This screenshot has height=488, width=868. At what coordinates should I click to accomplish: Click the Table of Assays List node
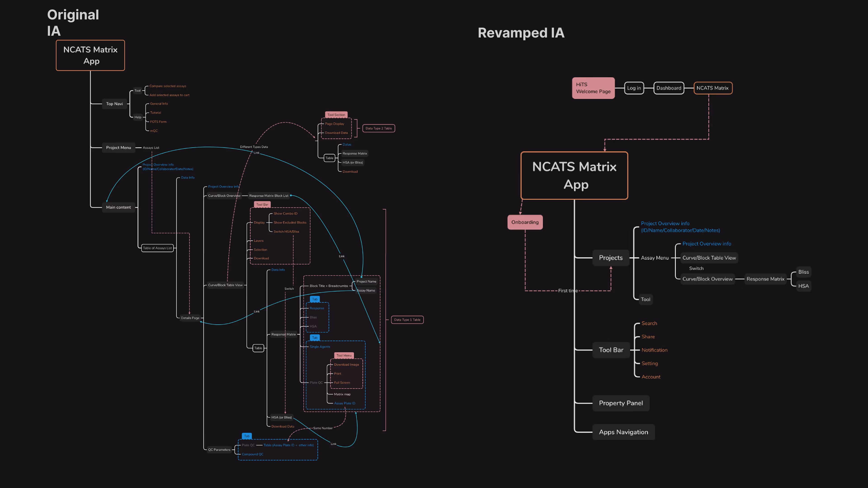pos(157,248)
